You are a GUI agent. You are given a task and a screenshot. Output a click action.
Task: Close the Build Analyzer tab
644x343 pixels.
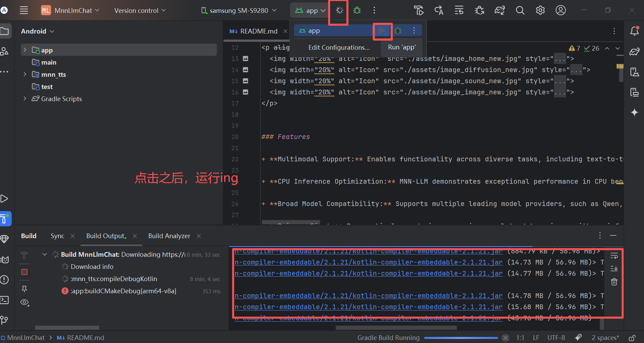click(x=199, y=236)
